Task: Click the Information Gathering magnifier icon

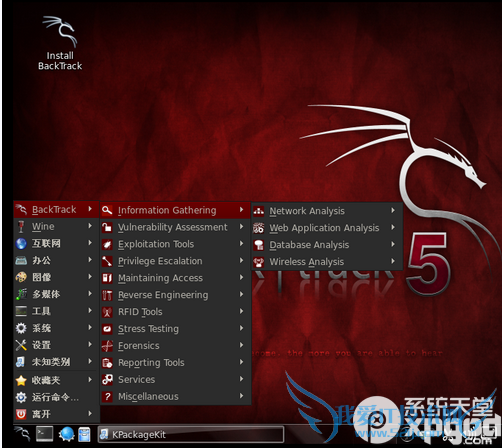Action: coord(107,210)
